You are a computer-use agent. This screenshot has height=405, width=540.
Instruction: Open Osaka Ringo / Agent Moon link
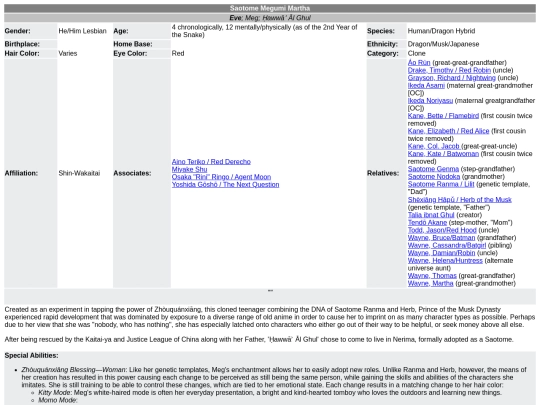[x=221, y=177]
